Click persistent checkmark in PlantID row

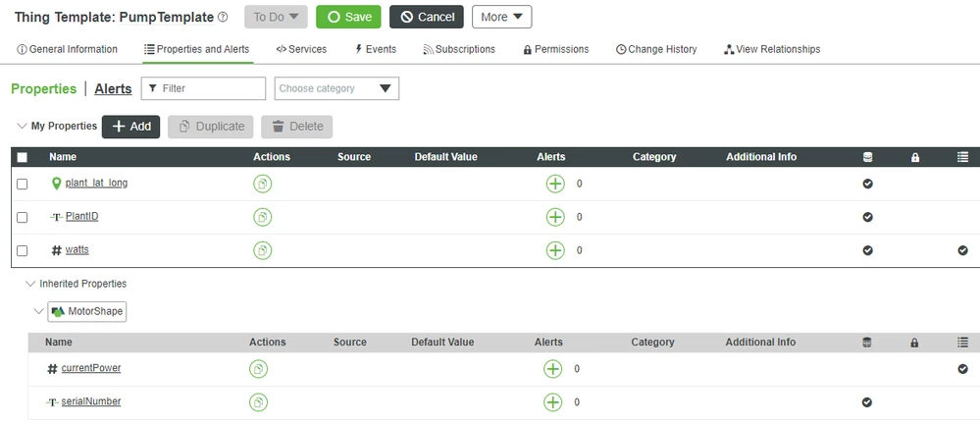click(867, 217)
